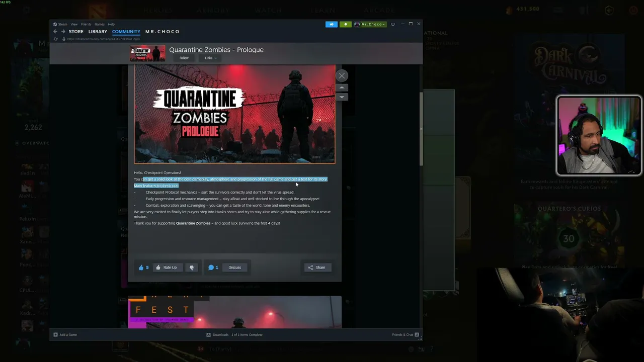Click the 'Combat, exploration and scavenging' line
644x362 pixels.
point(228,206)
